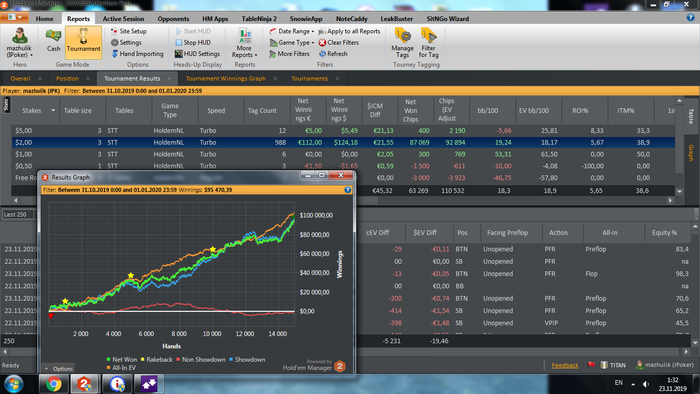The width and height of the screenshot is (700, 394).
Task: Toggle the Net Won legend entry
Action: [x=122, y=359]
